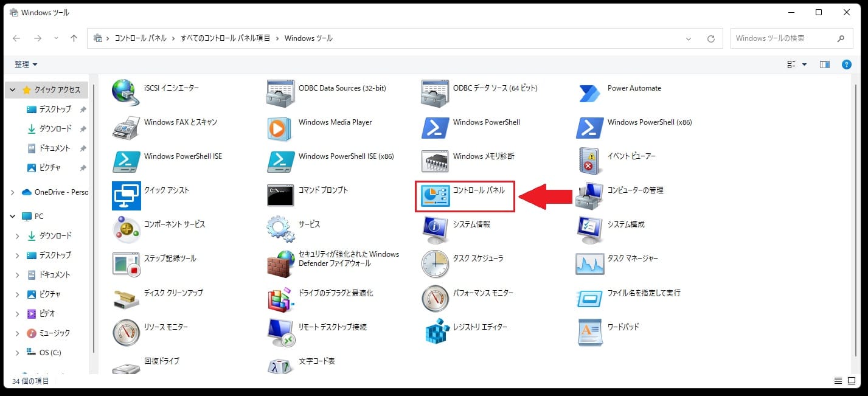Switch to details view in status bar
This screenshot has height=396, width=868.
point(838,381)
